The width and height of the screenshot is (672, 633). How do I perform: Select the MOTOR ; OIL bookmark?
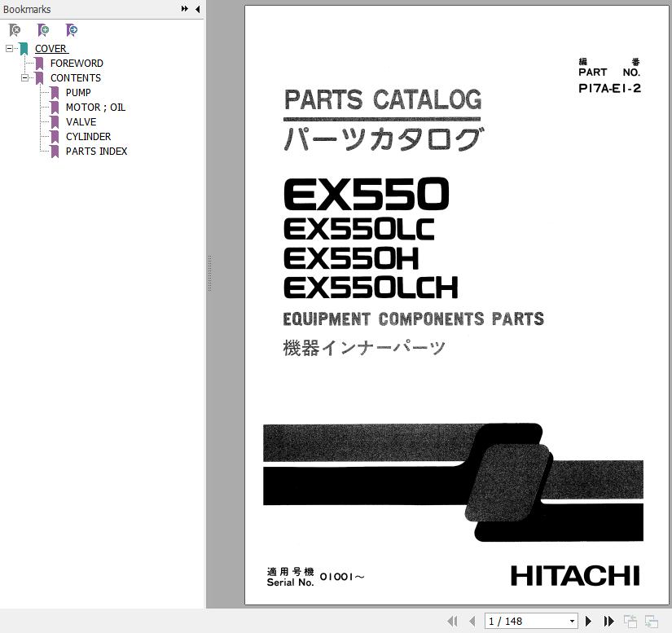[x=95, y=108]
